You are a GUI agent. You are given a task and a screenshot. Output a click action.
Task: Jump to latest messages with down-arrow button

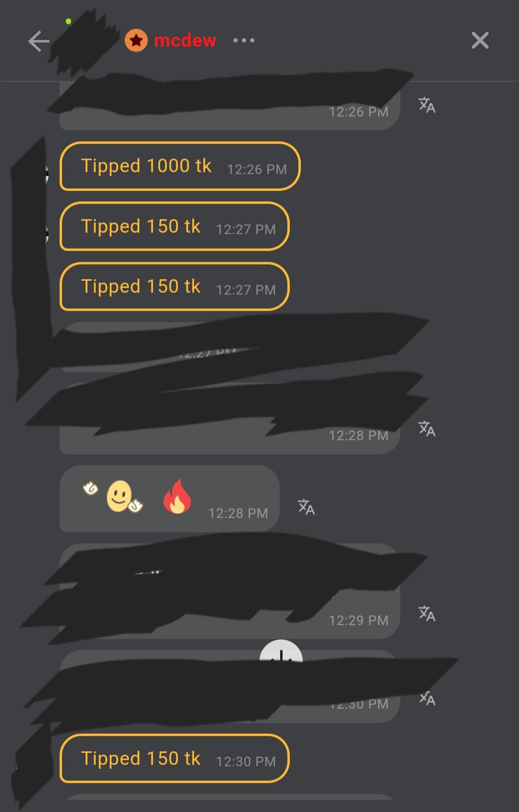click(x=281, y=651)
